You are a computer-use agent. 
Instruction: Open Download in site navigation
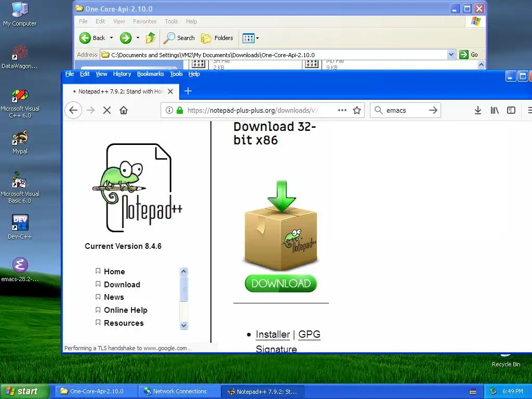tap(122, 284)
